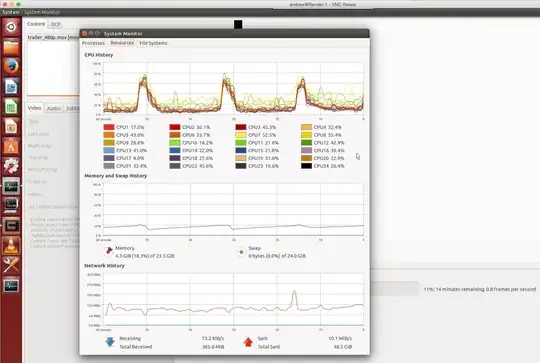Screen dimensions: 540x363
Task: Click the Memory pie chart color icon
Action: 109,251
